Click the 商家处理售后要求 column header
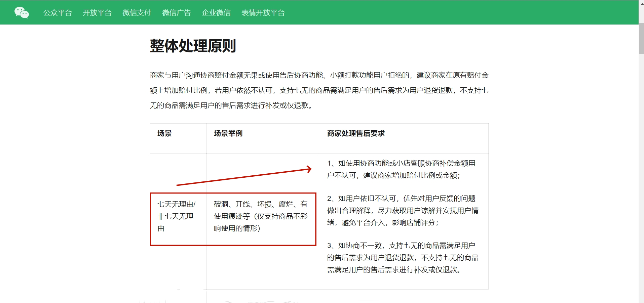The width and height of the screenshot is (644, 303). tap(356, 133)
